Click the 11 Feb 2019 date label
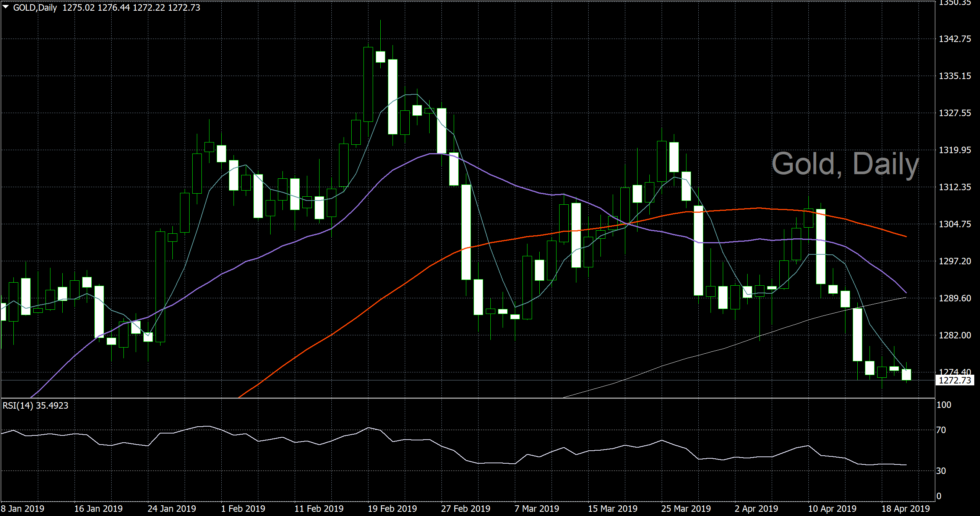Viewport: 980px width, 516px height. tap(319, 509)
